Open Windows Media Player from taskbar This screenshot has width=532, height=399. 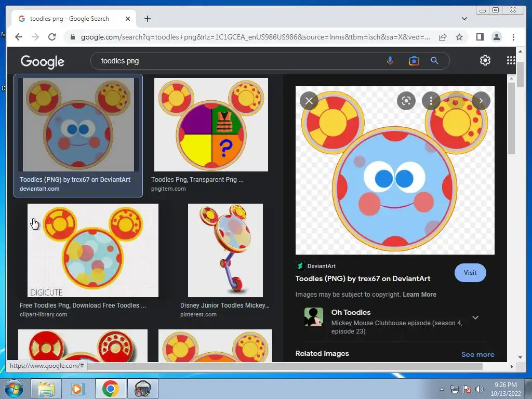click(x=77, y=389)
